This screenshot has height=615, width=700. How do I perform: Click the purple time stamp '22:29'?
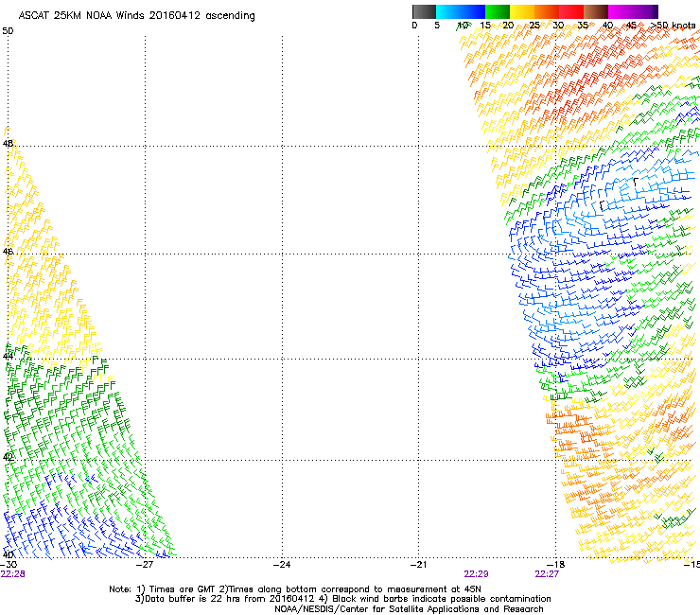(476, 574)
